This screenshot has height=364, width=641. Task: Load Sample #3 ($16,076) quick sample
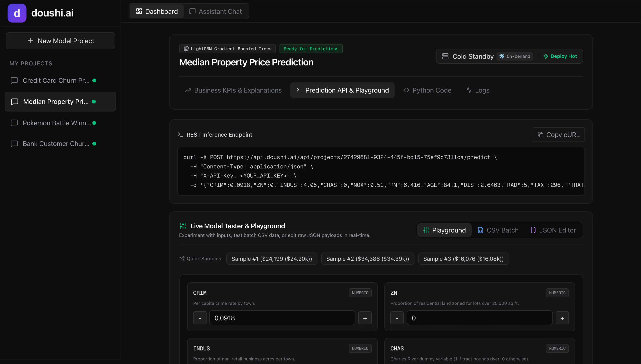463,259
